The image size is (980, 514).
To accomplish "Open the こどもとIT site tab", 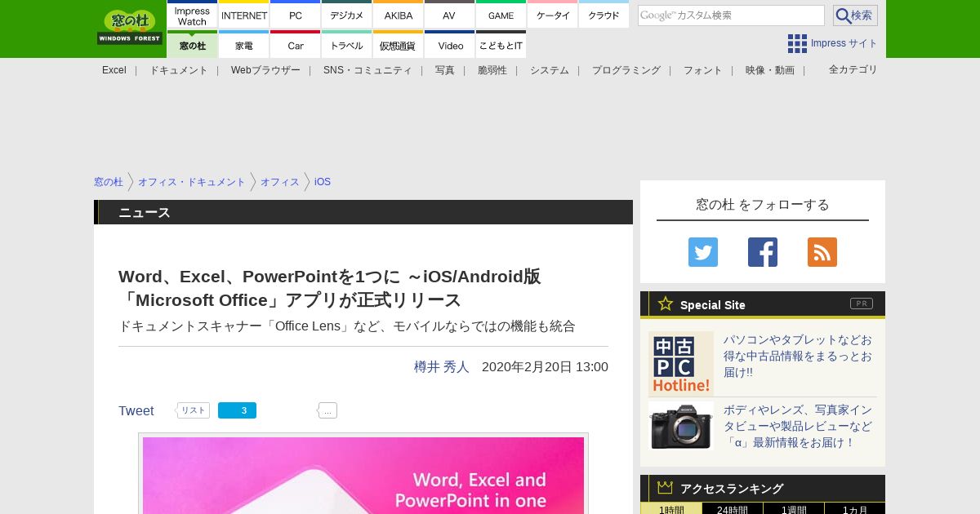I will [501, 45].
